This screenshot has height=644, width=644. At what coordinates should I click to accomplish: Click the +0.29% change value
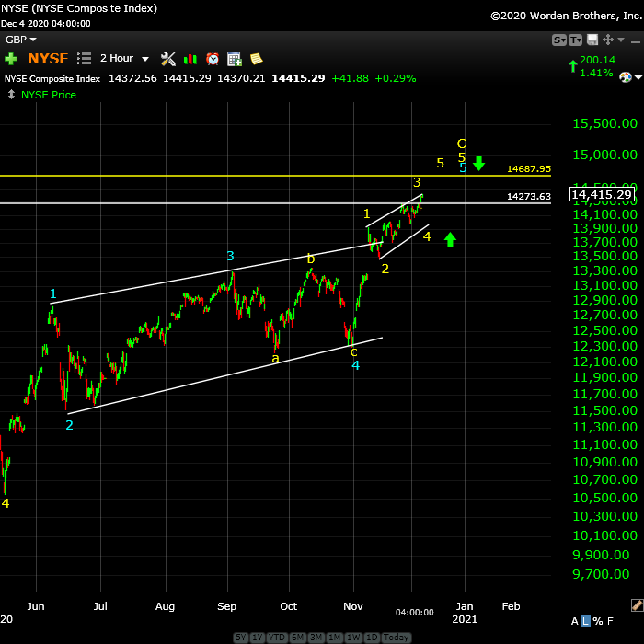coord(395,78)
